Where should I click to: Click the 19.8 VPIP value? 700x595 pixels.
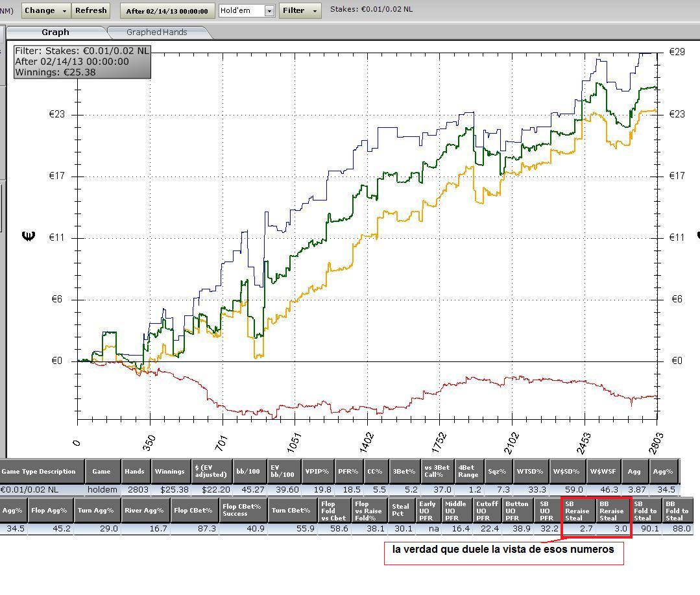click(322, 490)
